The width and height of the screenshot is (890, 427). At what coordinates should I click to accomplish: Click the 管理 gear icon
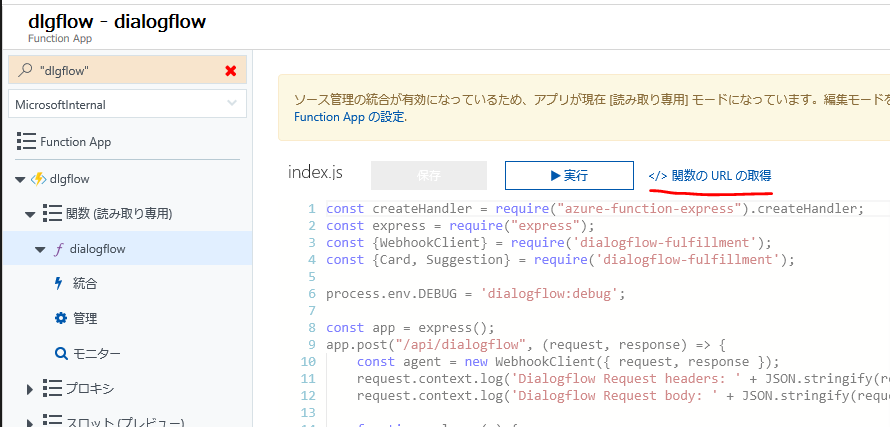pos(61,319)
